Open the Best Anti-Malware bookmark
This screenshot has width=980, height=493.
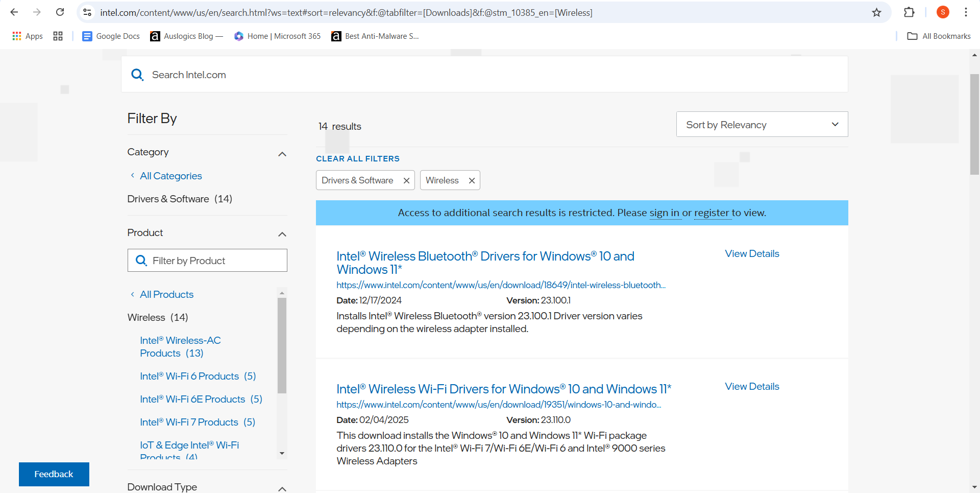pyautogui.click(x=375, y=36)
